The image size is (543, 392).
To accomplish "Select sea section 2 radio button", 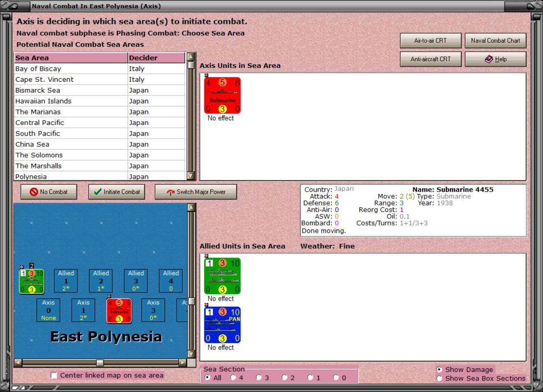I will (x=285, y=378).
